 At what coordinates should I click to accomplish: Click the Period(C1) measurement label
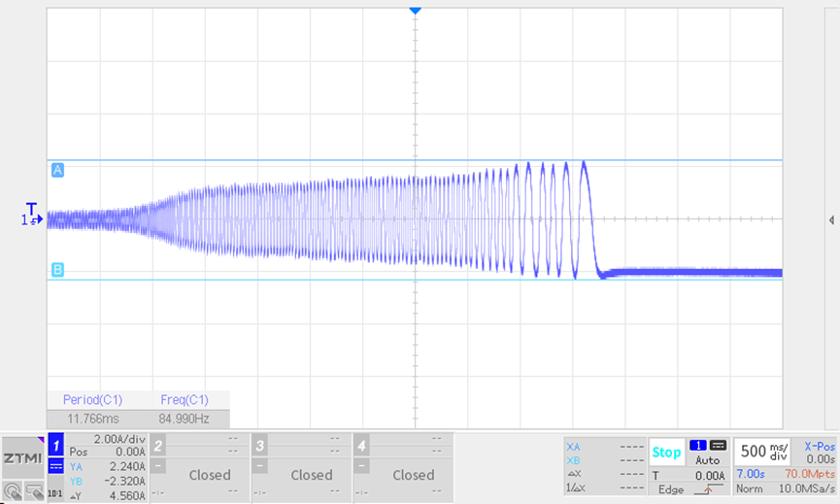[92, 399]
